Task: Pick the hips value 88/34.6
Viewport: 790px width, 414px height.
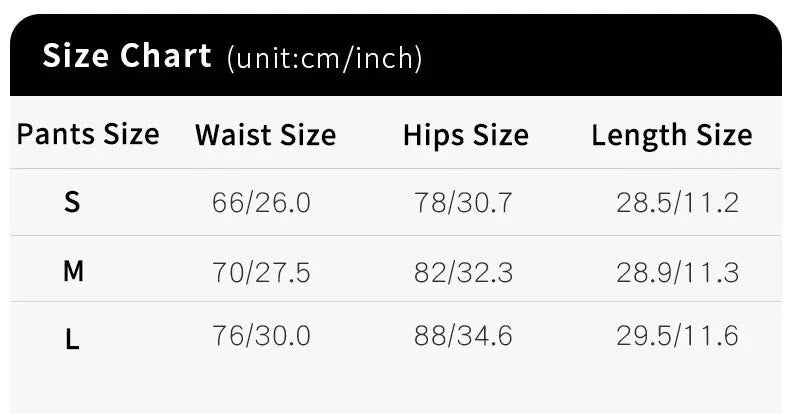Action: click(x=463, y=336)
